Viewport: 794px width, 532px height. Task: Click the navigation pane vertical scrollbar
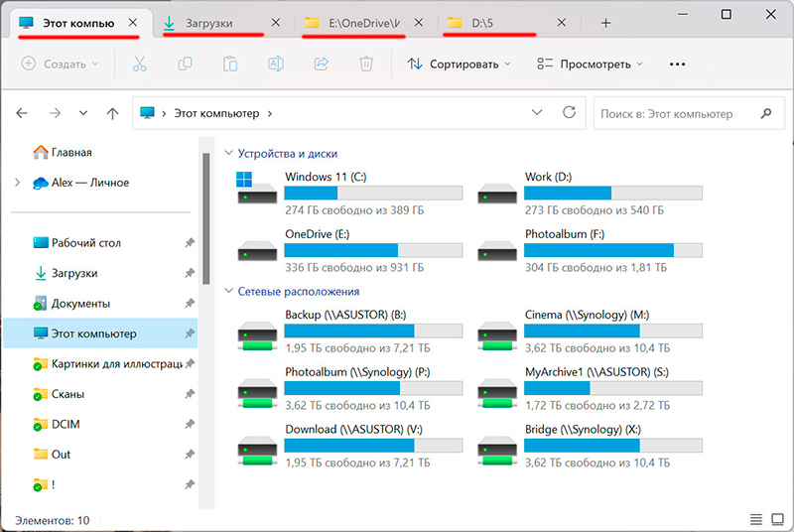tap(205, 218)
